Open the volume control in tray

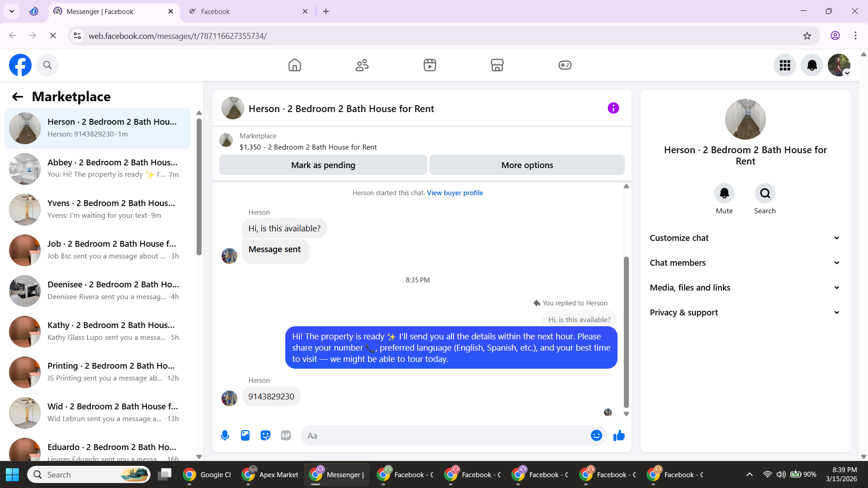781,474
